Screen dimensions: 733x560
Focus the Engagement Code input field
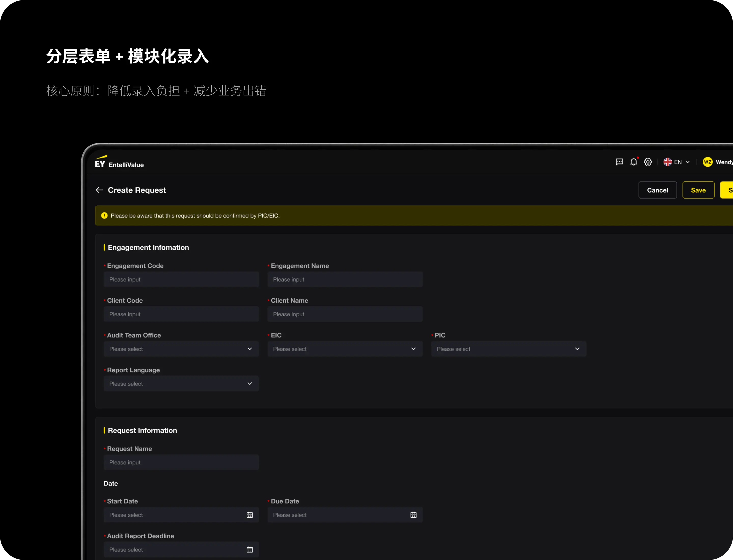point(181,279)
